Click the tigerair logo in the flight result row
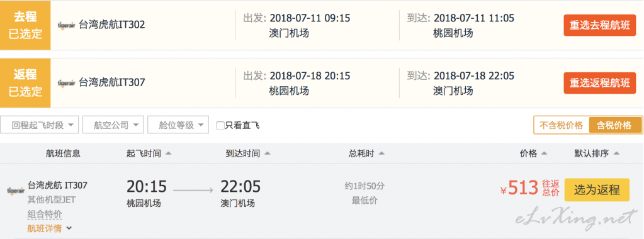 tap(16, 191)
